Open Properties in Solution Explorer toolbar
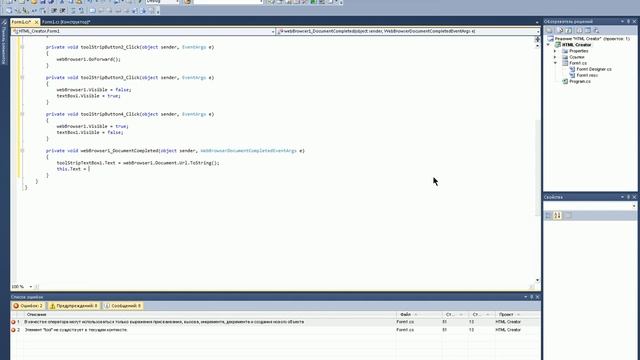 click(x=549, y=30)
